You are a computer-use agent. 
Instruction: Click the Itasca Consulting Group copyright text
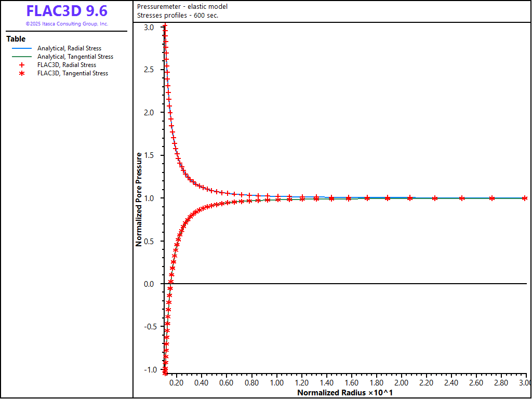point(66,24)
